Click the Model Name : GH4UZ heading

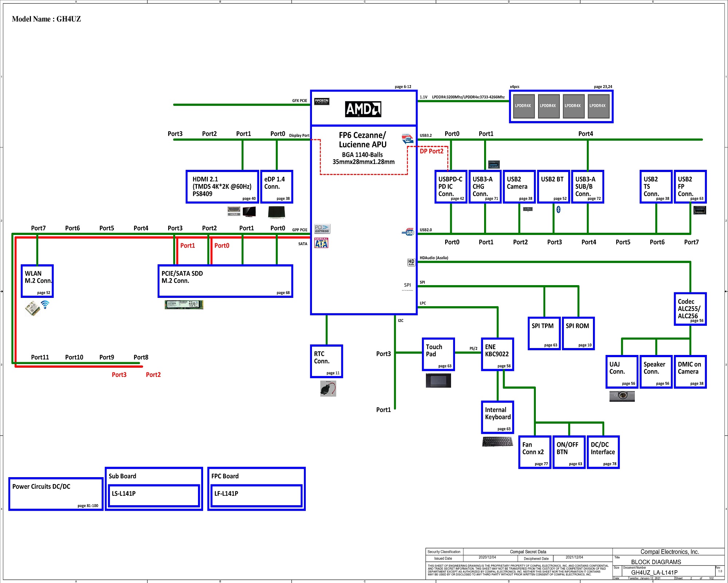point(46,19)
